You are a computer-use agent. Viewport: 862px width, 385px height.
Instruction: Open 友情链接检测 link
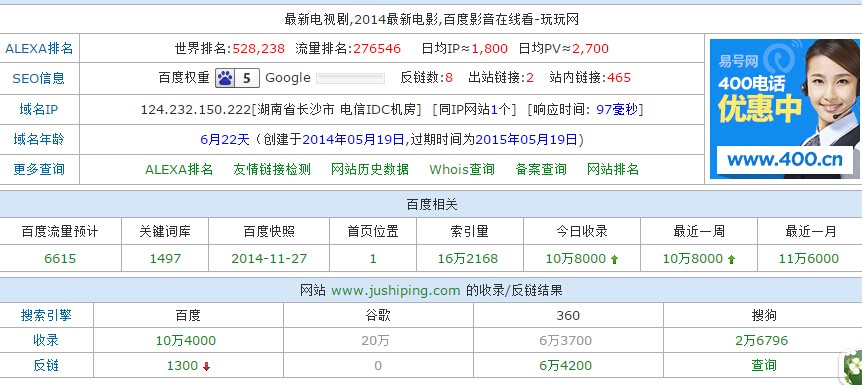click(272, 169)
